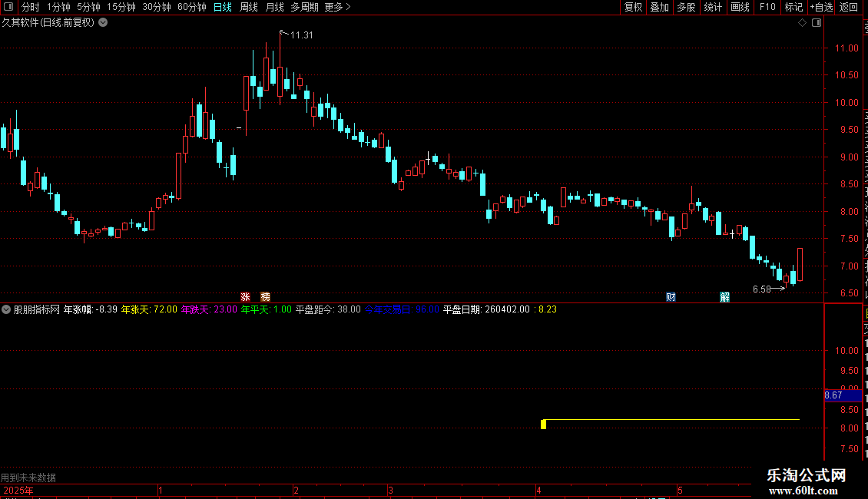Select the 30分钟 period
The height and width of the screenshot is (499, 868).
point(157,7)
